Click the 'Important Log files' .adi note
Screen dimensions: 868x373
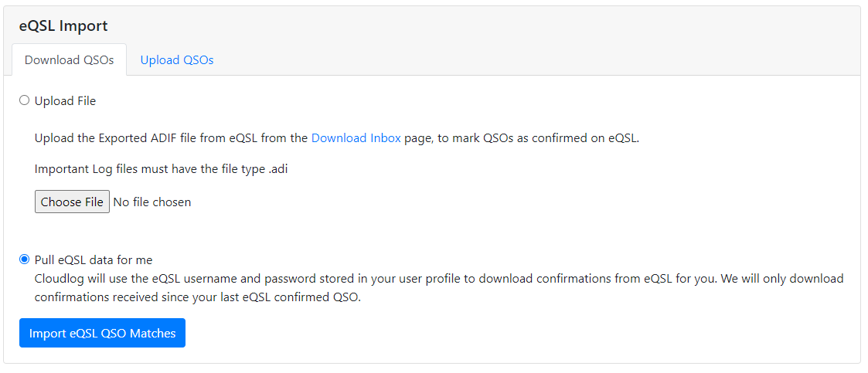click(161, 169)
